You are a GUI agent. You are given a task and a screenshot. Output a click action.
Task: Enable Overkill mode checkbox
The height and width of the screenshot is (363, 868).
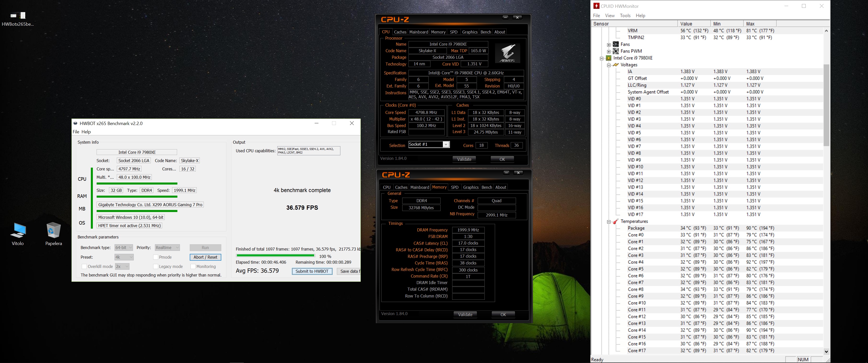[84, 266]
